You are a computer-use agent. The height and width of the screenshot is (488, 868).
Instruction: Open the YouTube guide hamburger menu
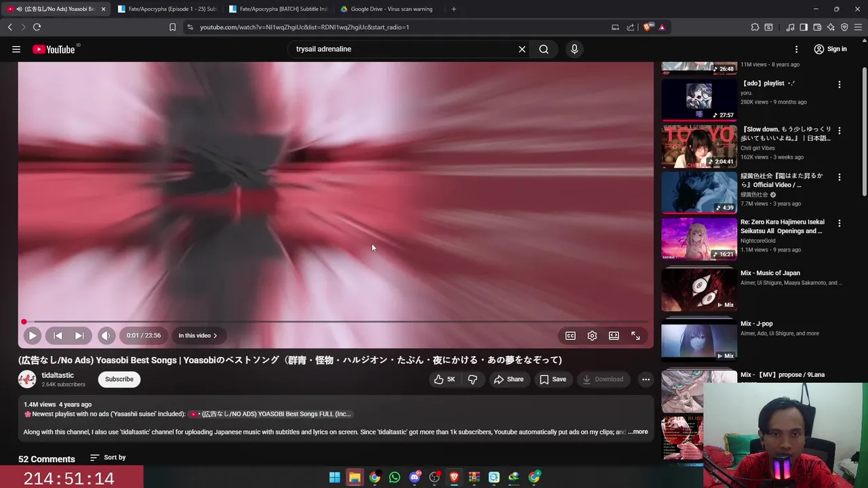tap(16, 49)
